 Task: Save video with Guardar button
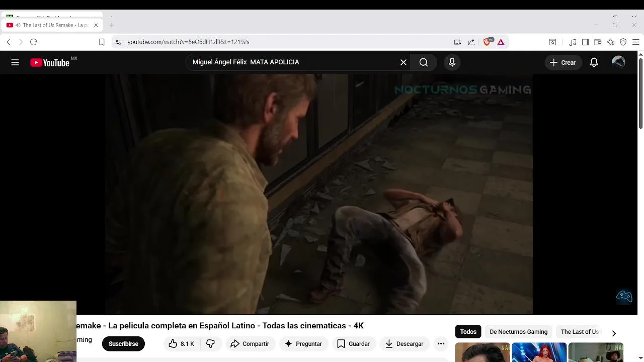click(353, 344)
